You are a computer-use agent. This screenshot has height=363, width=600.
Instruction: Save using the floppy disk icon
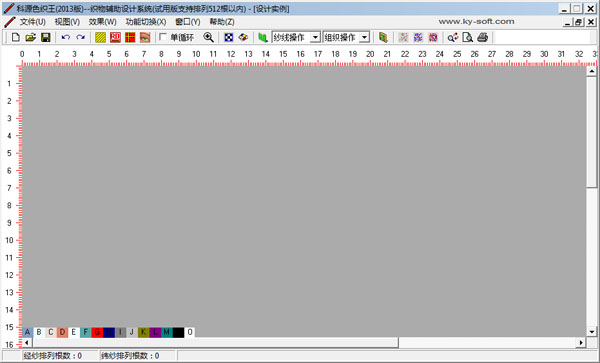click(x=46, y=37)
